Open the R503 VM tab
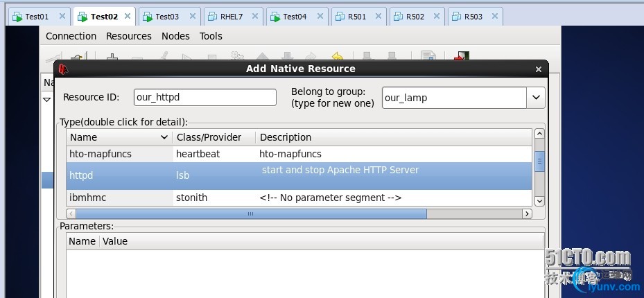Viewport: 644px width, 298px height. [x=473, y=17]
